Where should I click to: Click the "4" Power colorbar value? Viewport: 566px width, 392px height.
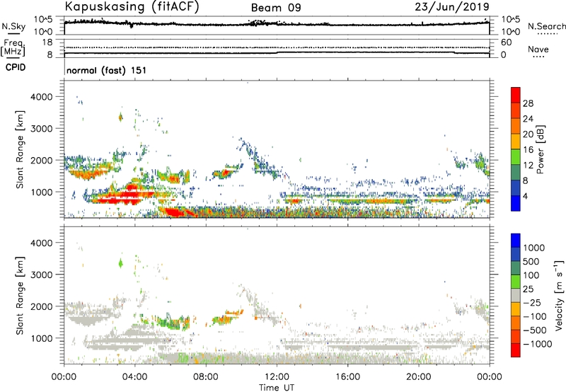click(525, 196)
